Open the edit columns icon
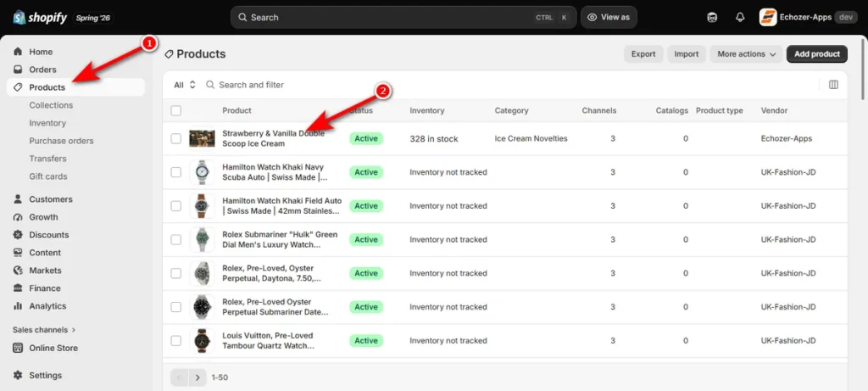This screenshot has width=868, height=391. point(833,85)
